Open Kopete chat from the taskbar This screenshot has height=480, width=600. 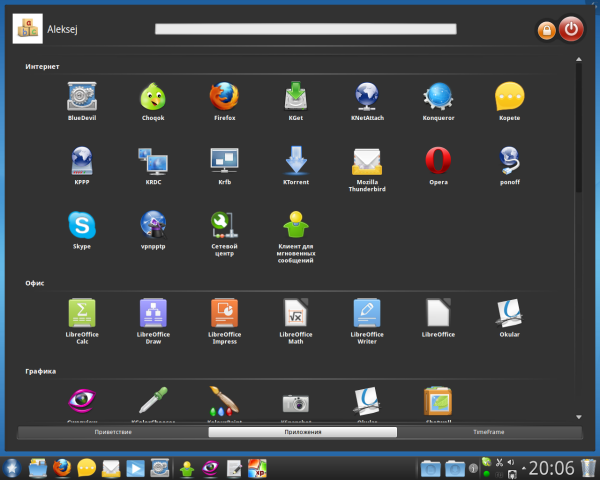[86, 468]
